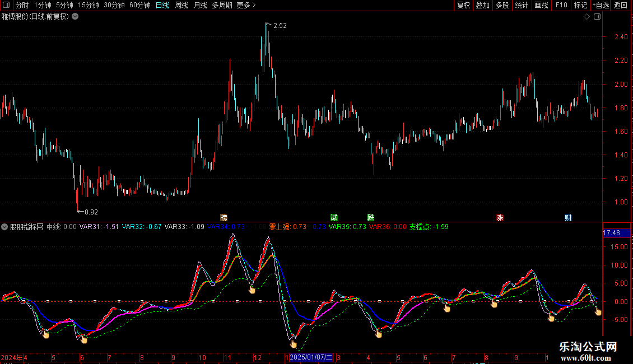Select the VAR33 indicator value

click(184, 227)
